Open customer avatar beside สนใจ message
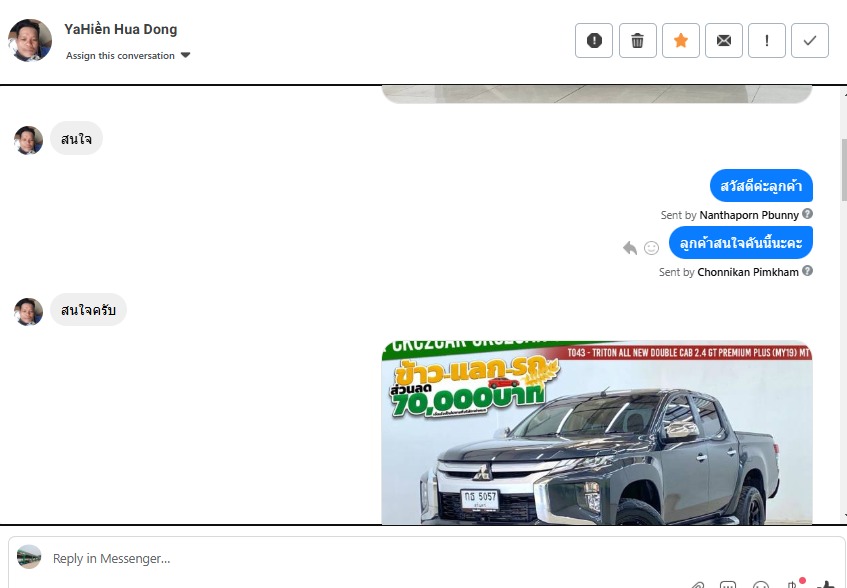 coord(28,140)
